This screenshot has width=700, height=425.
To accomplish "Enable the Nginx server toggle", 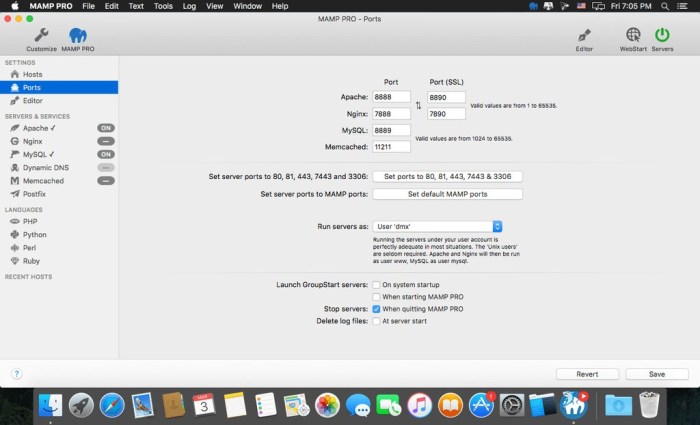I will click(105, 142).
